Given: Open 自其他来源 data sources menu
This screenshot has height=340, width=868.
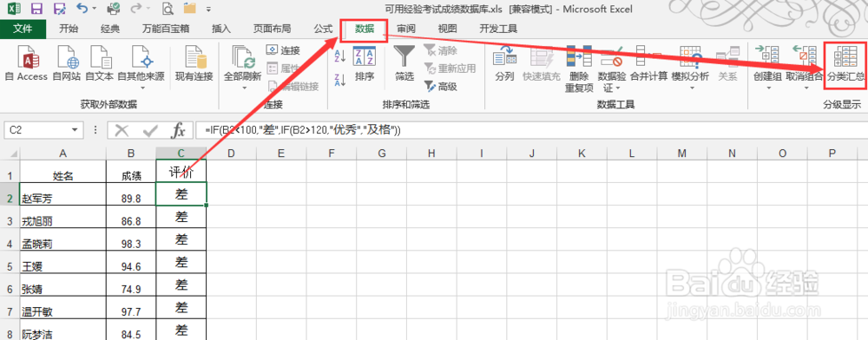Looking at the screenshot, I should 141,68.
